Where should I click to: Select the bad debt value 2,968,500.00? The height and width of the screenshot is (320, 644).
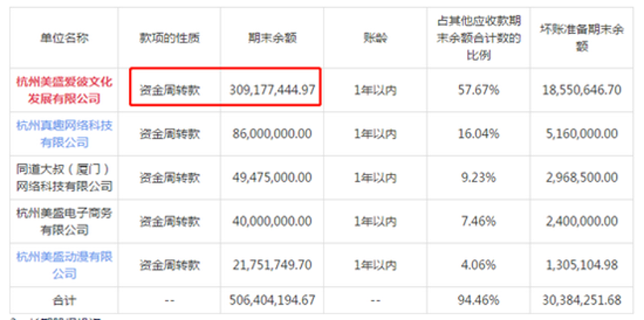pos(581,178)
